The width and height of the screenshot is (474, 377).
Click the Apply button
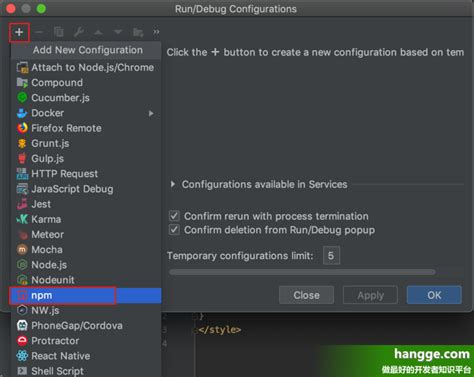point(370,295)
